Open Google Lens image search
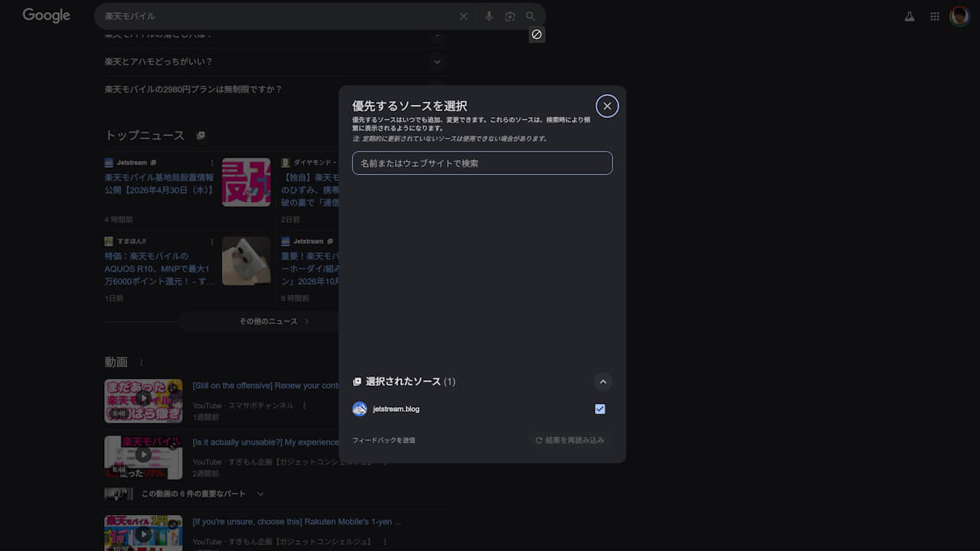This screenshot has height=551, width=980. click(x=510, y=16)
